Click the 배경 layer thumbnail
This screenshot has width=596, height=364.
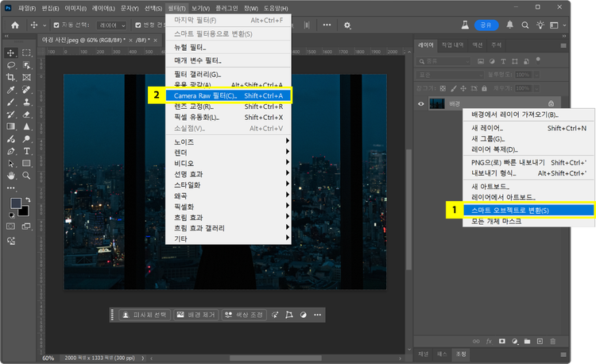[x=436, y=104]
